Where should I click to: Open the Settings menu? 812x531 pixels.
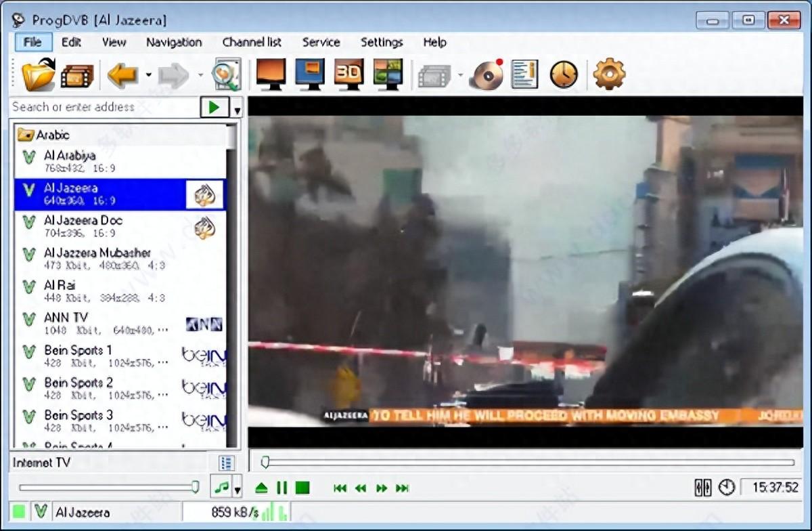coord(382,42)
